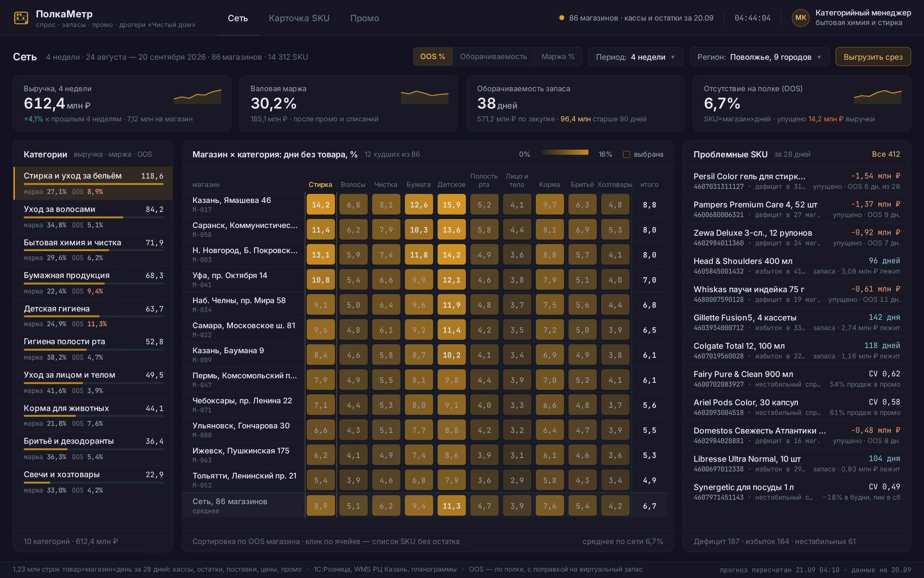This screenshot has width=924, height=578.
Task: Open the Валовая маржа sparkline chart
Action: (x=424, y=97)
